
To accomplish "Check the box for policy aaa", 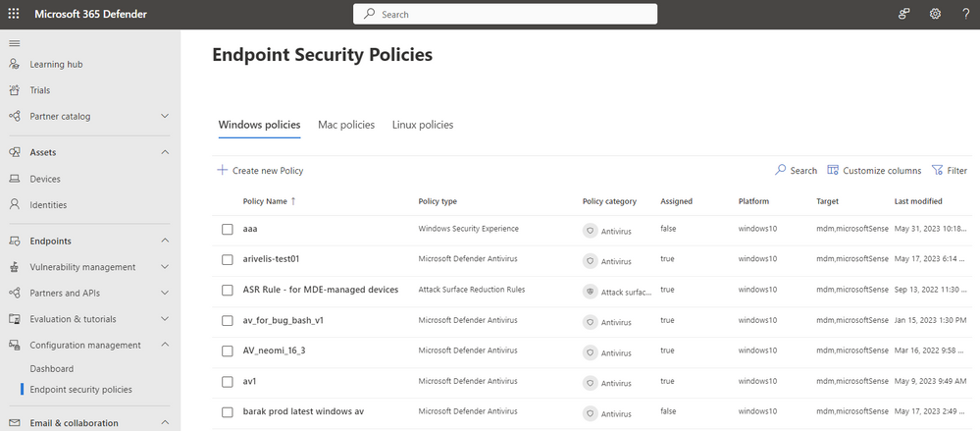I will [x=228, y=229].
